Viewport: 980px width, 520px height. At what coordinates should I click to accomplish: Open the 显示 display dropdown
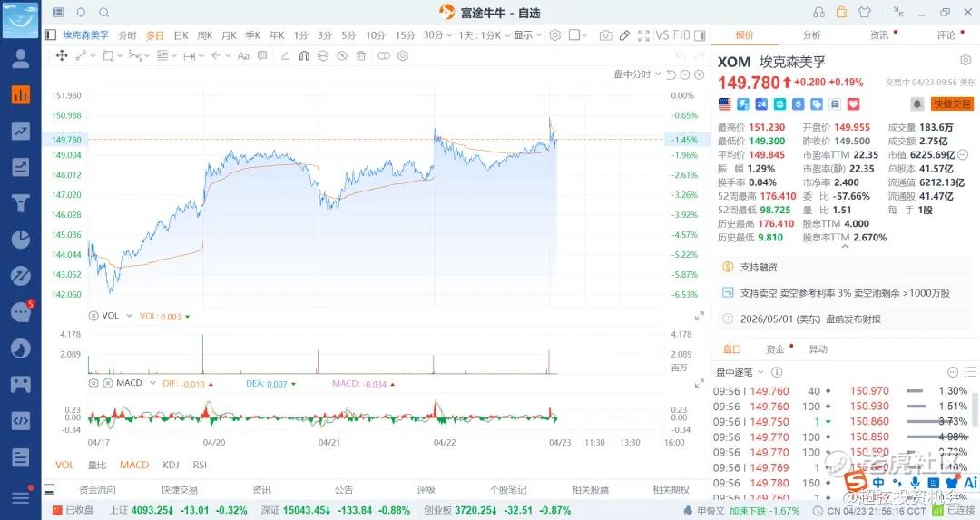click(x=527, y=35)
